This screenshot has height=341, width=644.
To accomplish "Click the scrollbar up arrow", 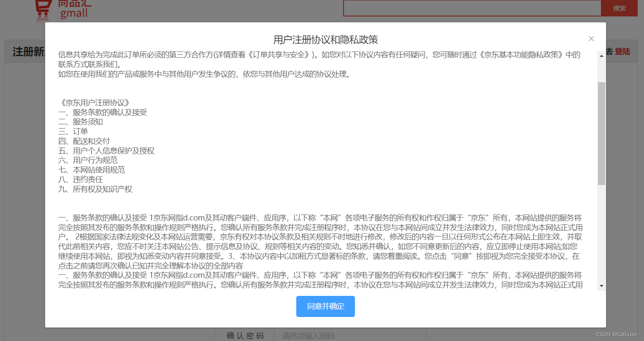I will [601, 56].
